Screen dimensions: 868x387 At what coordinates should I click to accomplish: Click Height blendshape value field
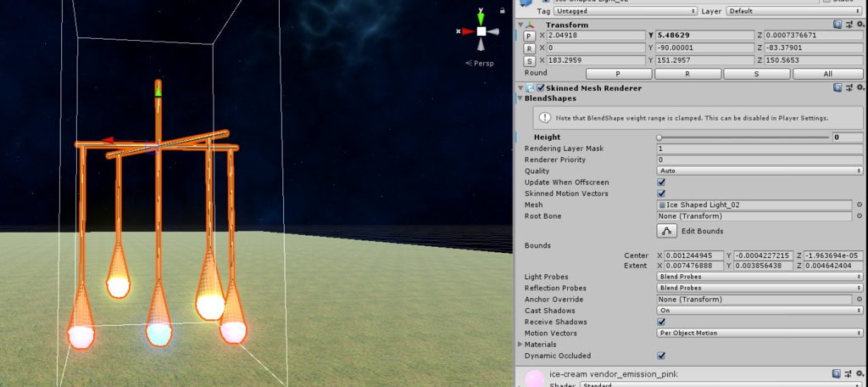point(848,137)
